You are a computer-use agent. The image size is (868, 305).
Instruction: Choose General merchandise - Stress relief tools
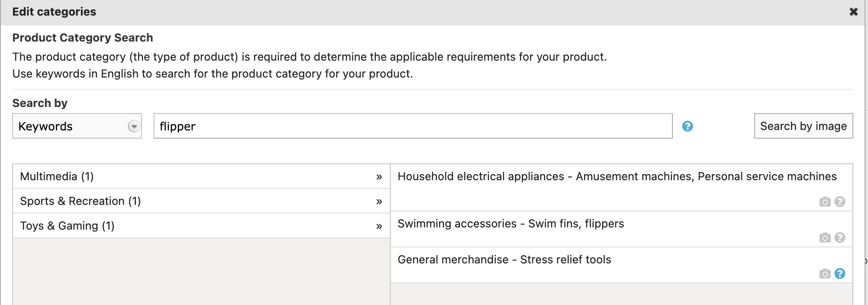[504, 260]
